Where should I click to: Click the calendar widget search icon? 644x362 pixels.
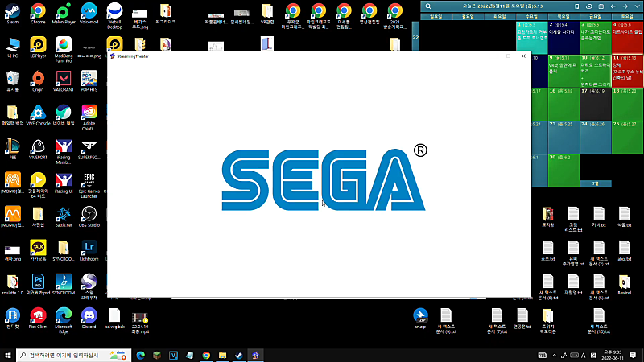[428, 6]
